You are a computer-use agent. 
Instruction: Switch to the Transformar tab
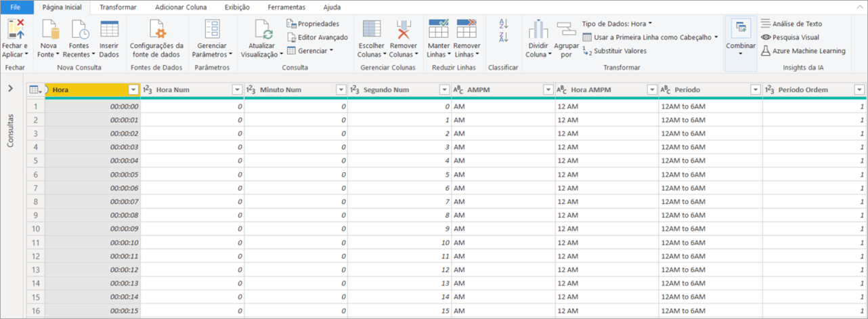[x=117, y=7]
